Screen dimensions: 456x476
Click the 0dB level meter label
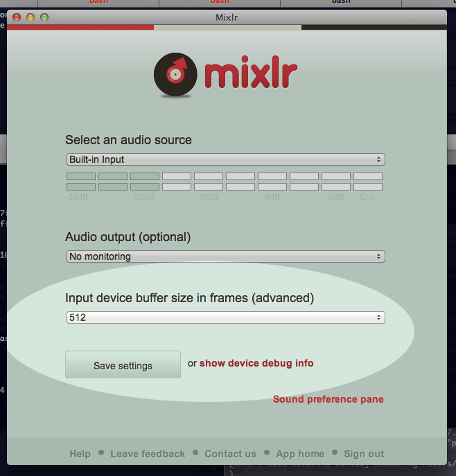(x=336, y=197)
